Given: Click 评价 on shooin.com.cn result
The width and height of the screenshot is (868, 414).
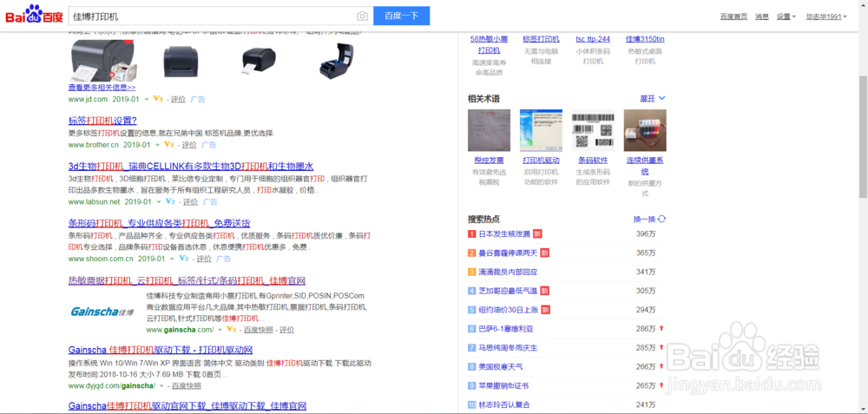Looking at the screenshot, I should [204, 259].
